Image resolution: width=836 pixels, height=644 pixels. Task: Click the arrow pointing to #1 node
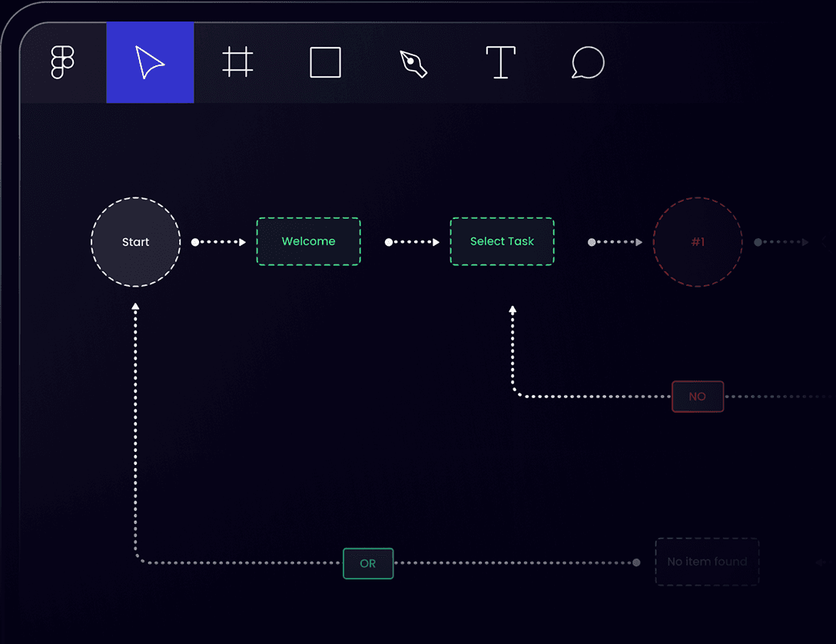pos(615,242)
